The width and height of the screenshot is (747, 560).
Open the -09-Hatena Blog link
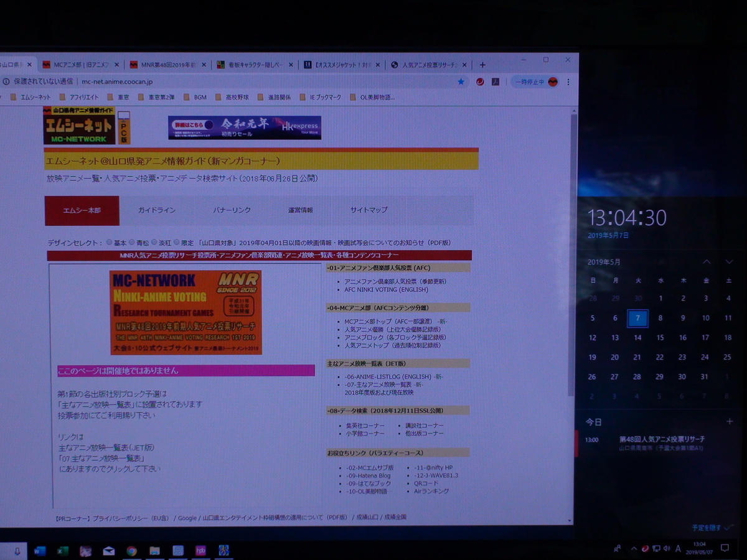coord(369,475)
